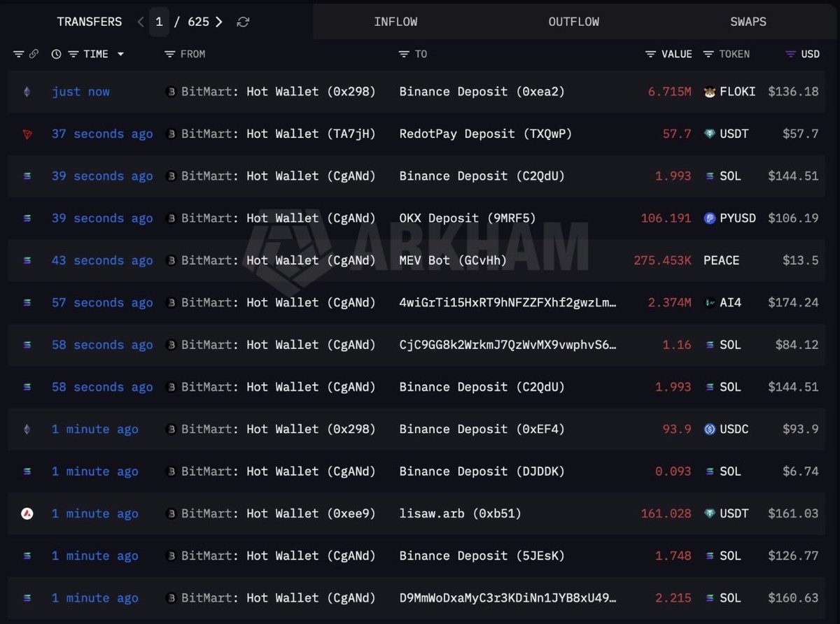Open Binance Deposit (0xea2) address

[x=482, y=92]
